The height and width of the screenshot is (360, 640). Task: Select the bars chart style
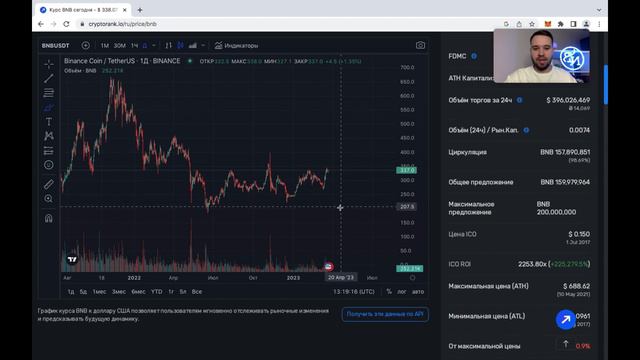(x=168, y=45)
